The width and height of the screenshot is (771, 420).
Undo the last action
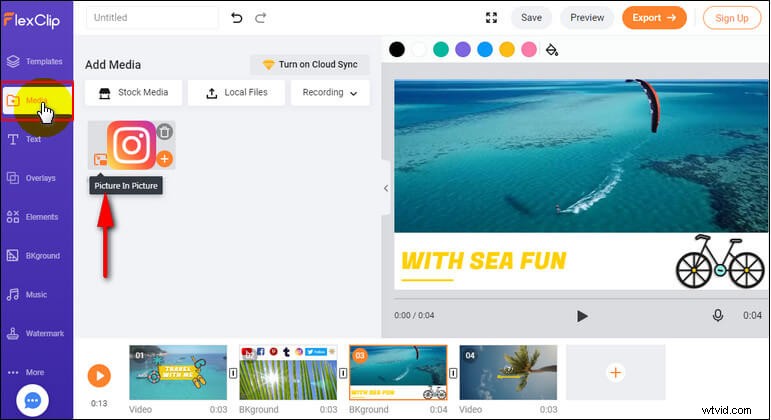point(237,18)
